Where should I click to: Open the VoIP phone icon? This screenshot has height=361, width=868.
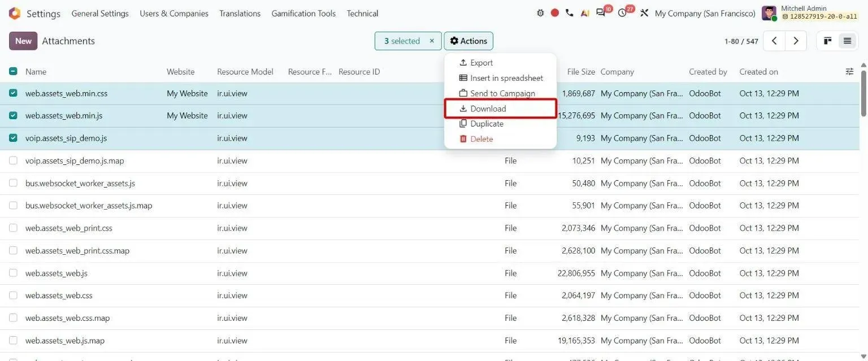(x=570, y=13)
